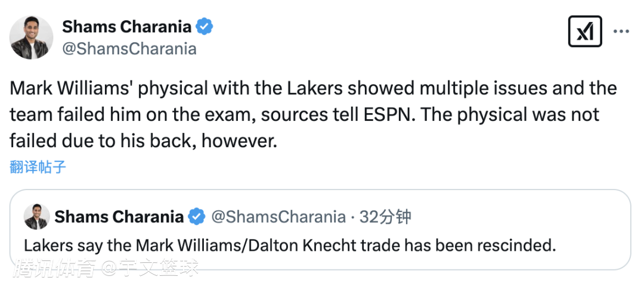Translate the post via 翻译帖子
Image resolution: width=644 pixels, height=289 pixels.
pyautogui.click(x=38, y=167)
